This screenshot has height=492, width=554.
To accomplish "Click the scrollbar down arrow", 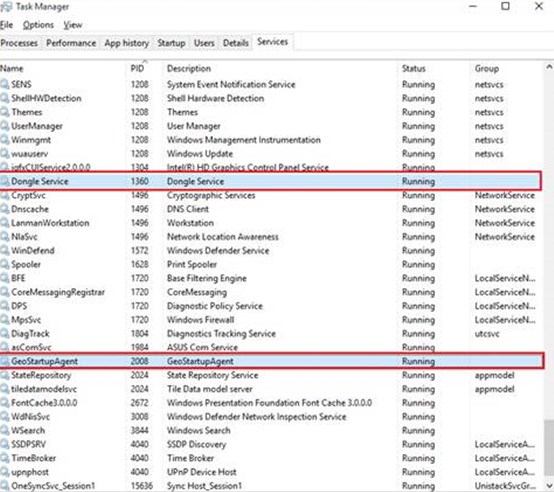I will point(549,486).
